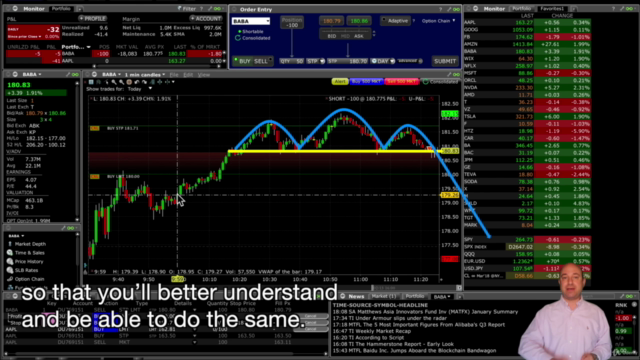Switch to Favorites1 tab in right Monitor
The image size is (640, 360).
click(552, 9)
